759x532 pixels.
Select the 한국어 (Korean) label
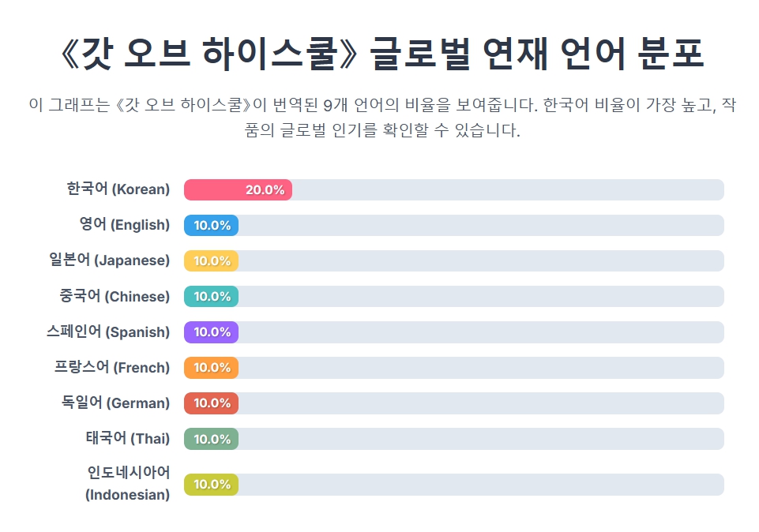[x=118, y=189]
